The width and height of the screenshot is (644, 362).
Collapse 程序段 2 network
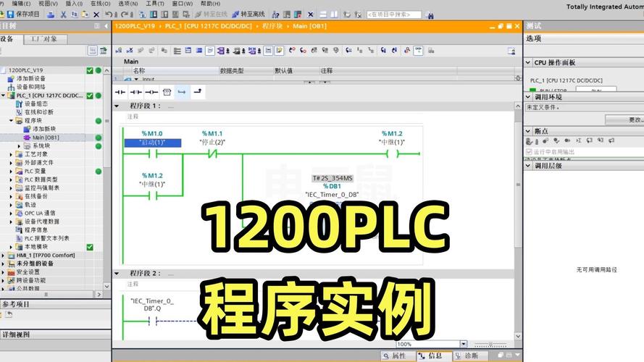(x=117, y=274)
